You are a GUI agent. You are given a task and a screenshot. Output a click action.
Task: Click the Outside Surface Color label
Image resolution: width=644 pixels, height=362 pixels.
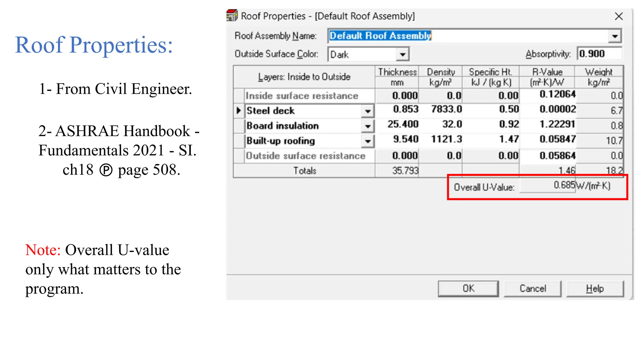pos(276,54)
